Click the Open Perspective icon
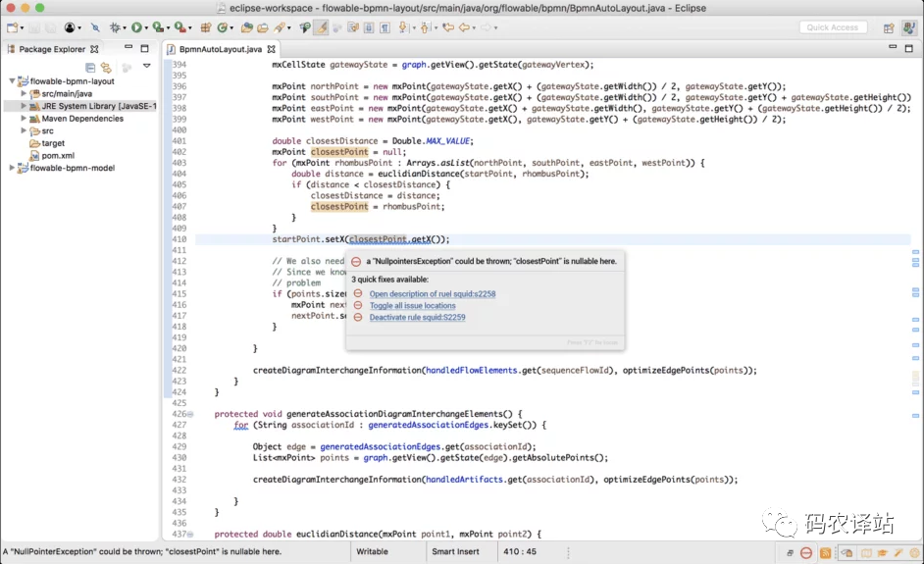Image resolution: width=924 pixels, height=564 pixels. pos(888,28)
